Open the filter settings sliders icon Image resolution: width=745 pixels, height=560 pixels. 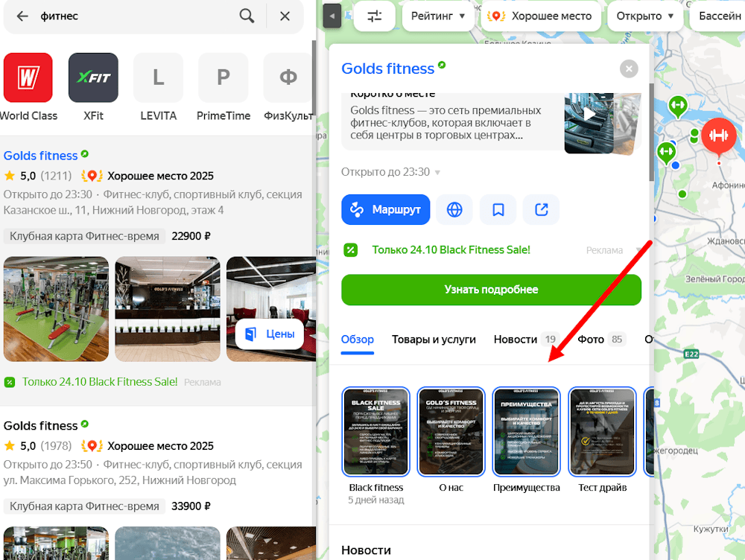click(x=375, y=16)
